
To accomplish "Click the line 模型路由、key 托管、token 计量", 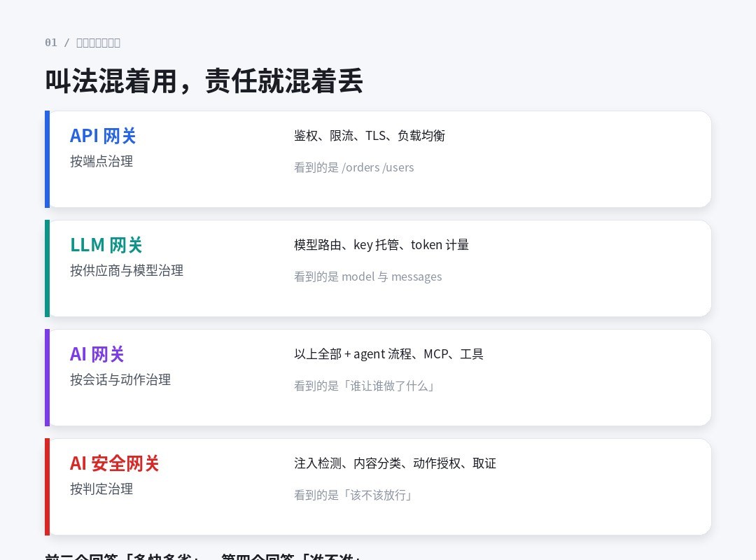I will (381, 245).
